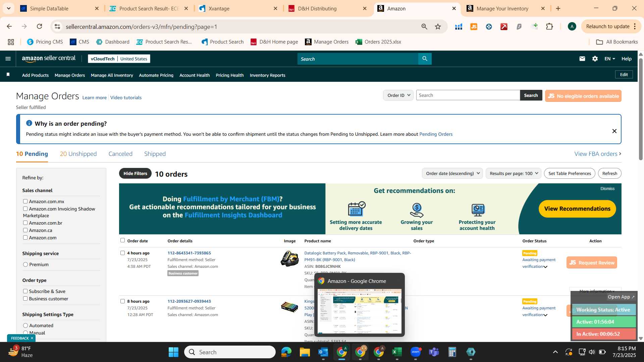Screen dimensions: 644x362
Task: Click the View FBA orders link
Action: (x=598, y=154)
